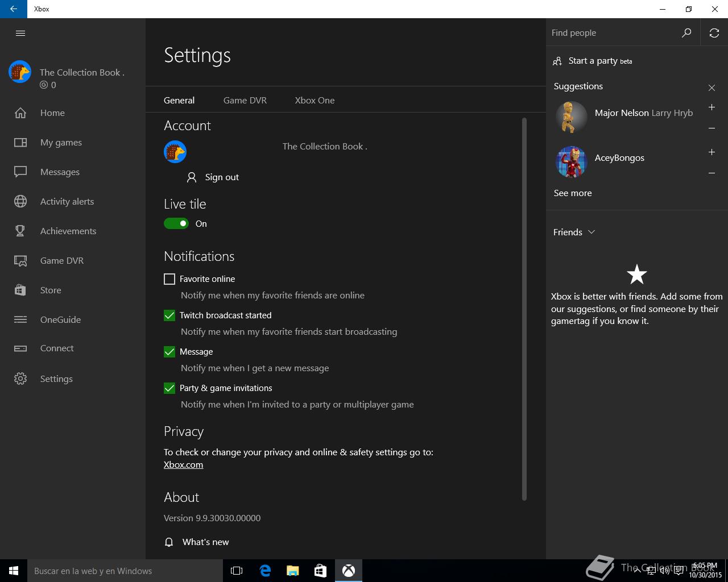Screen dimensions: 728x582
Task: Switch to the Game DVR settings tab
Action: point(245,100)
